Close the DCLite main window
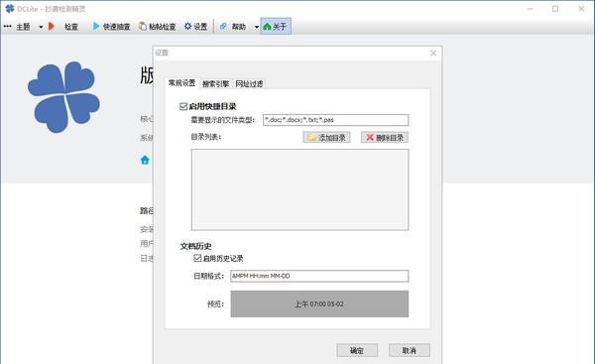 point(581,9)
